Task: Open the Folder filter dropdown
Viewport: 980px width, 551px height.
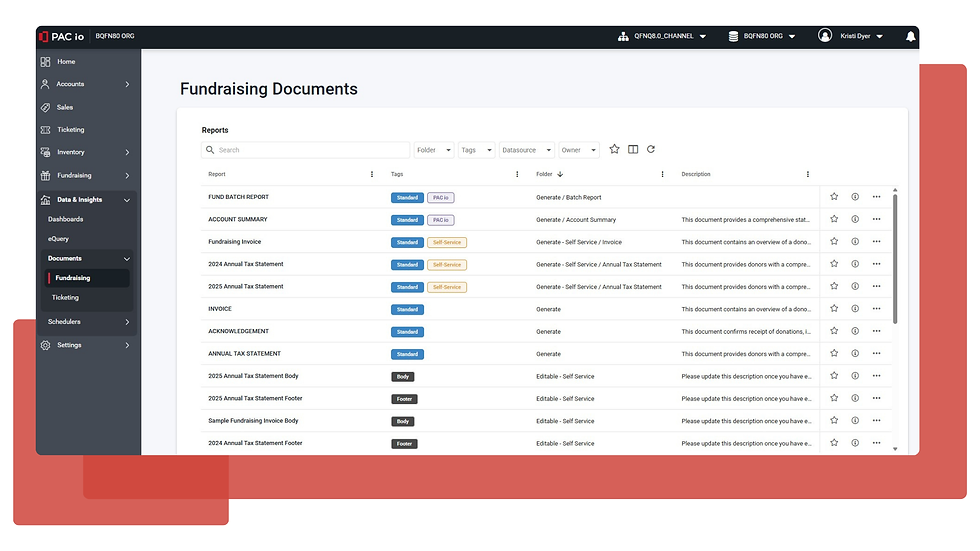Action: pos(434,150)
